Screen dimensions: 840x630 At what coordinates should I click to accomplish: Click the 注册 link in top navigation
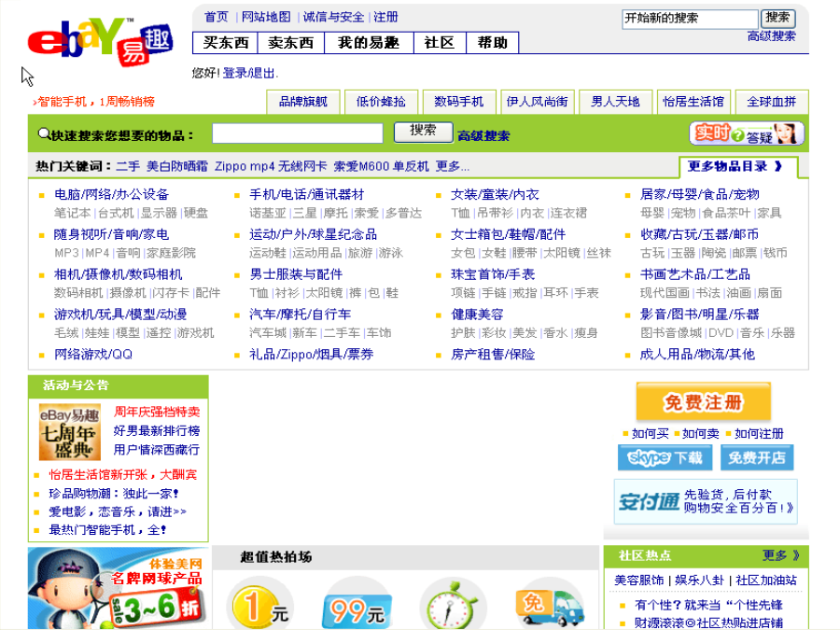click(385, 17)
